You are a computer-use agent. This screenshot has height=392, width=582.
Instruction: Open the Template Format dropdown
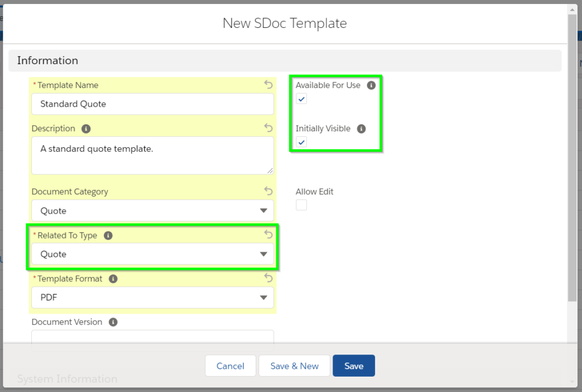click(263, 297)
